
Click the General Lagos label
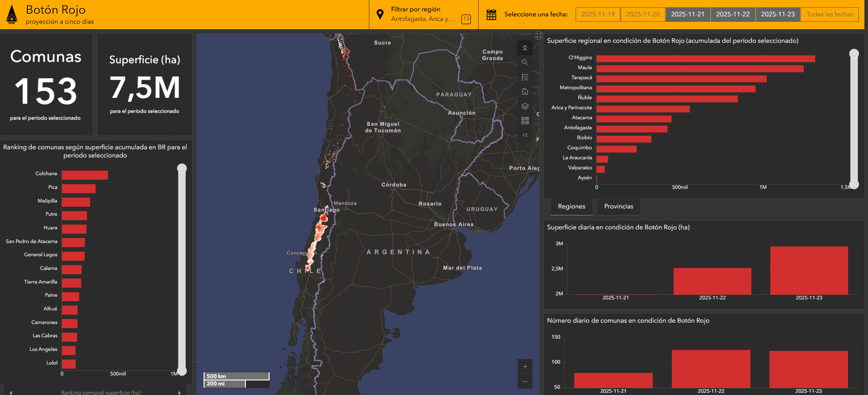[41, 254]
